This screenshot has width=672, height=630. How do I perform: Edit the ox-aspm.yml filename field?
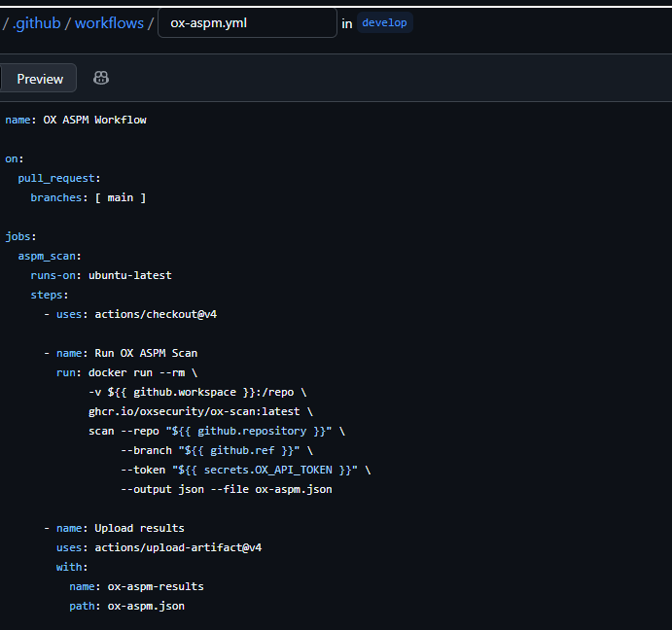point(247,23)
